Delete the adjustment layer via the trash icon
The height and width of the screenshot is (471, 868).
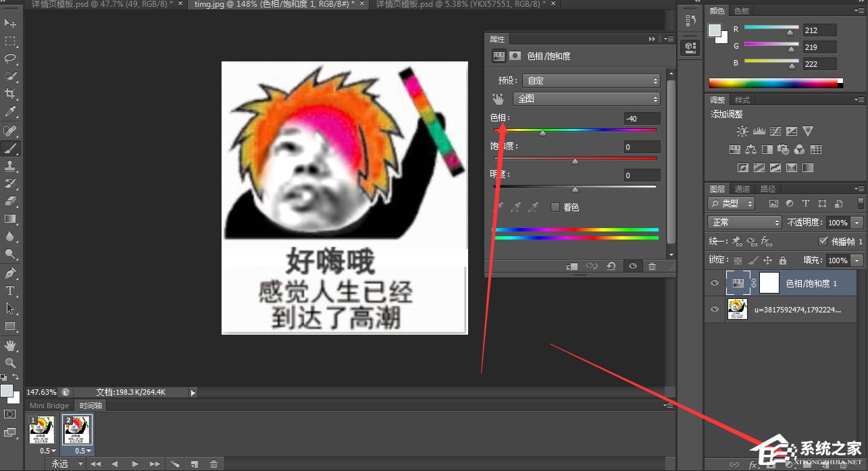click(653, 266)
